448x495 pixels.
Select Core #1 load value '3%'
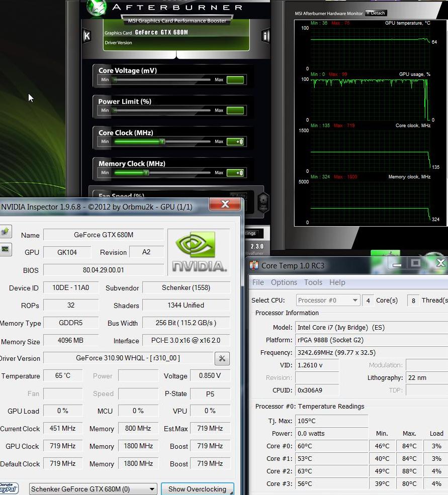[x=436, y=458]
